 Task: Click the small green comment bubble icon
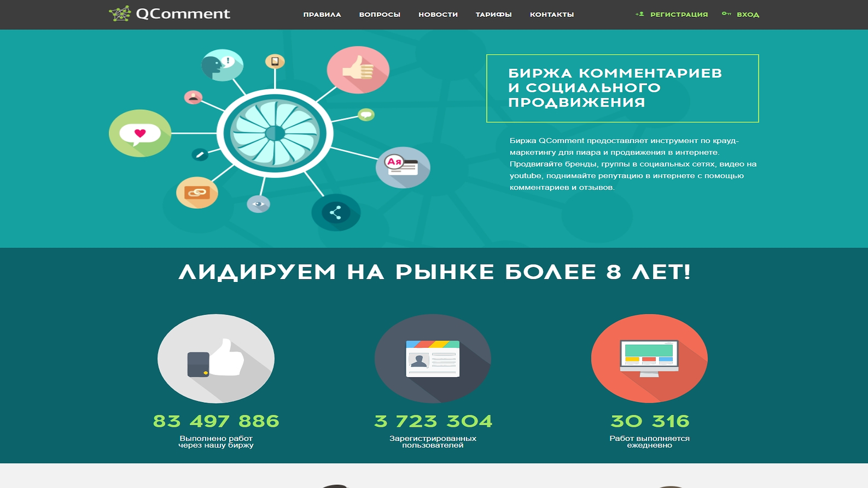coord(366,115)
